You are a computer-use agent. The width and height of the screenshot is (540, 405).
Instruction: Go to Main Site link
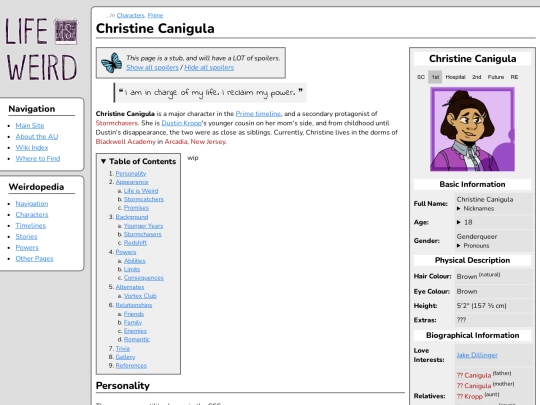(x=30, y=125)
